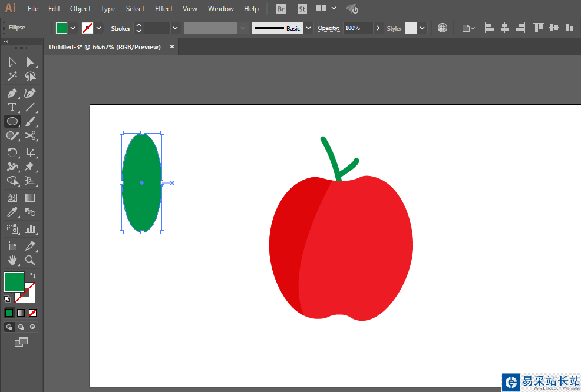Select the Eyedropper tool
This screenshot has height=392, width=581.
click(12, 212)
